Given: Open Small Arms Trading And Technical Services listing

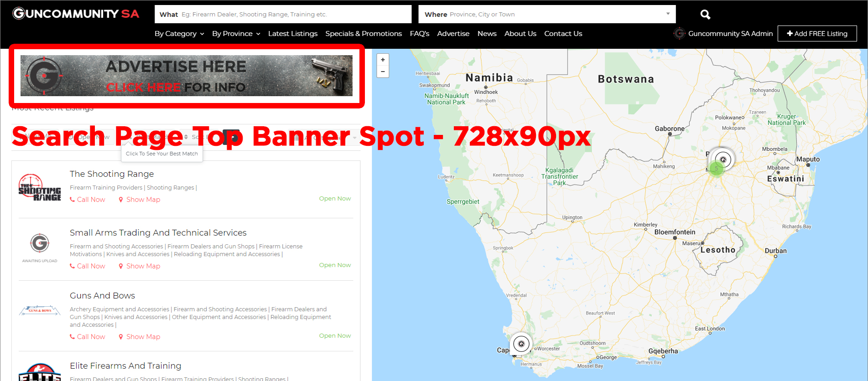Looking at the screenshot, I should pyautogui.click(x=158, y=233).
